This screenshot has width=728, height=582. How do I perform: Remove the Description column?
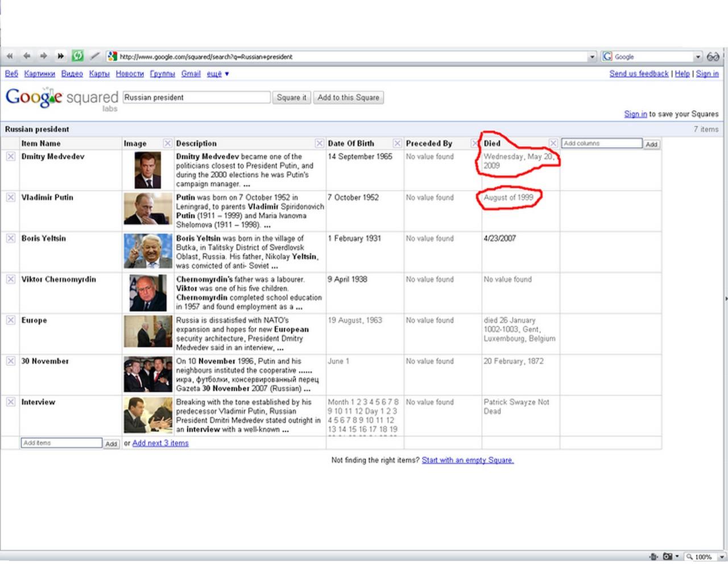point(319,143)
